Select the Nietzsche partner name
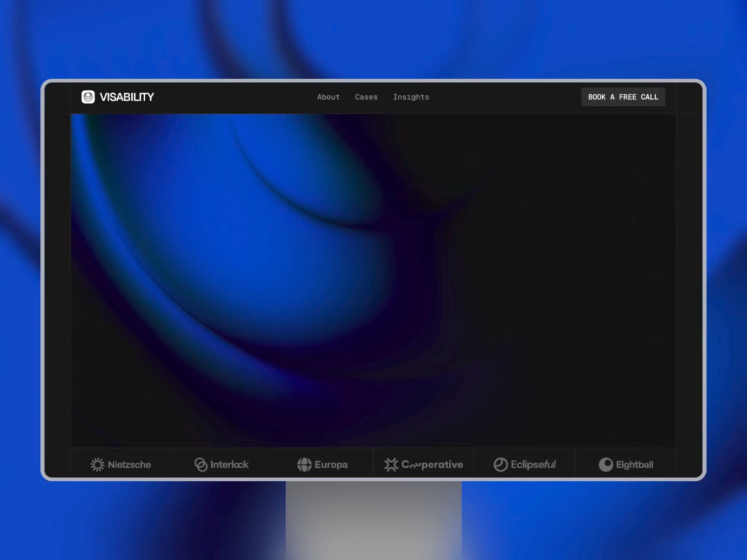The width and height of the screenshot is (747, 560). [x=129, y=465]
